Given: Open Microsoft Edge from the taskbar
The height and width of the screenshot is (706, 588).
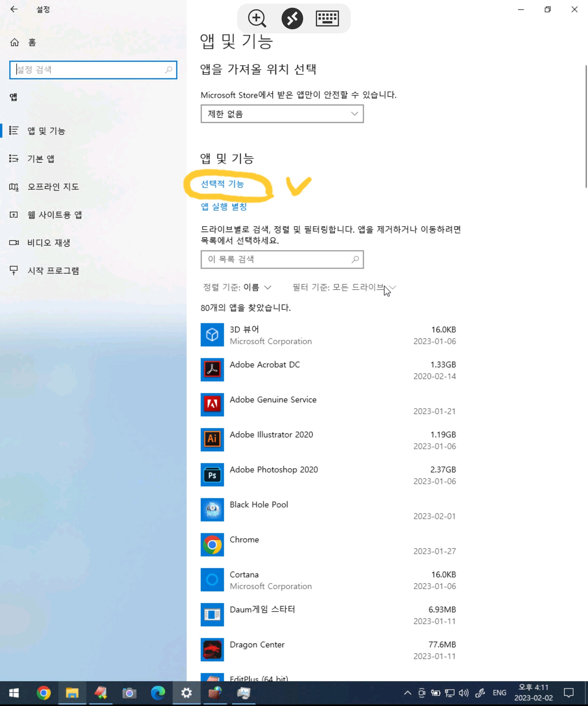Looking at the screenshot, I should pos(158,693).
